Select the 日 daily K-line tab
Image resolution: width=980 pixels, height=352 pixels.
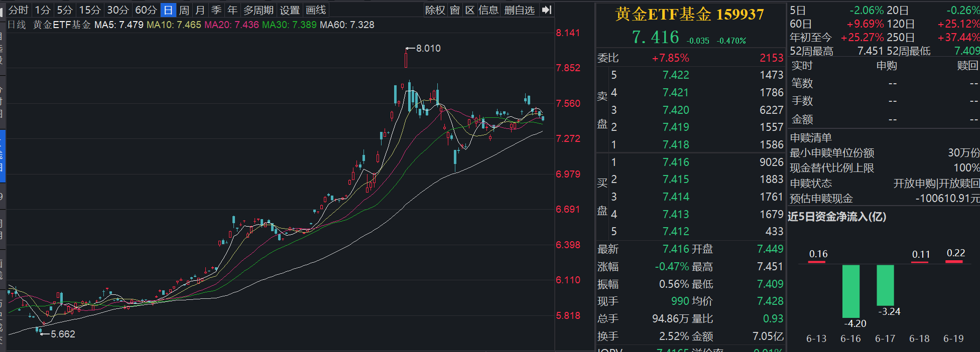coord(168,10)
